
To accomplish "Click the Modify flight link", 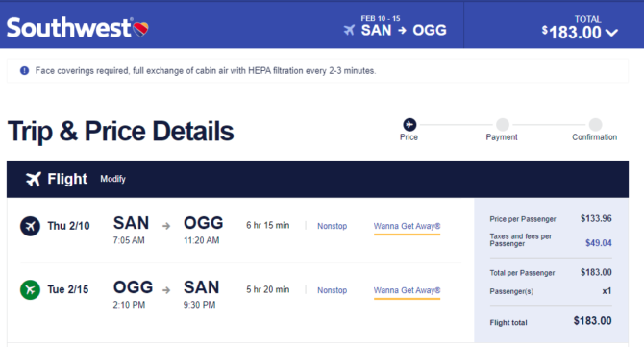I will pos(113,179).
